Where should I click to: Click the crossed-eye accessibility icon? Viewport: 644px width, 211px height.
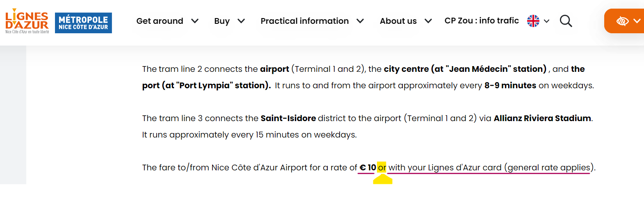point(622,21)
